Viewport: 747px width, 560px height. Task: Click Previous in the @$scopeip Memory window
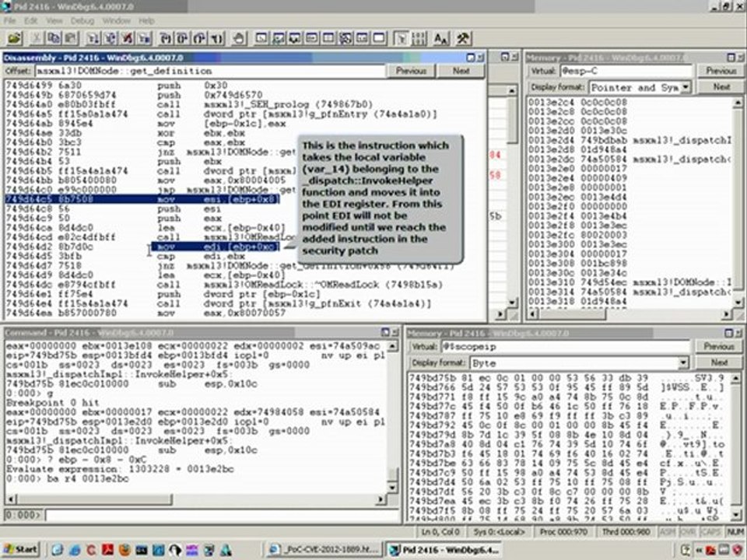(x=718, y=347)
